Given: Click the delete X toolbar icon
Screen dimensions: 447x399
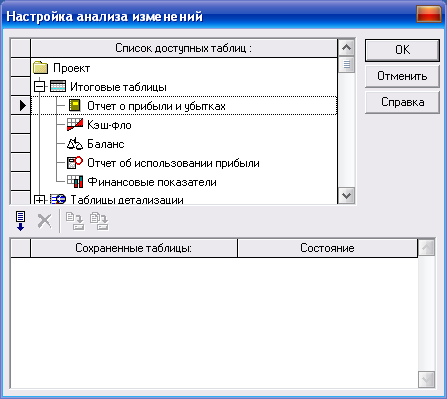Looking at the screenshot, I should [x=45, y=221].
